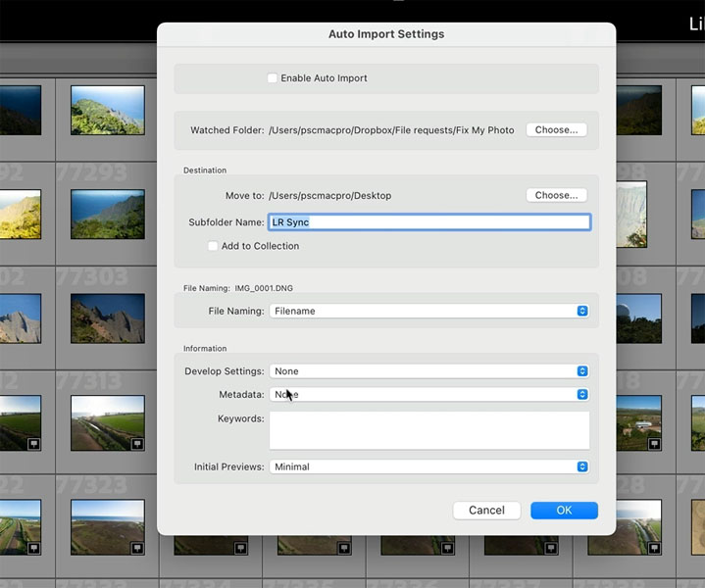This screenshot has height=588, width=705.
Task: Confirm settings with the OK button
Action: click(564, 511)
